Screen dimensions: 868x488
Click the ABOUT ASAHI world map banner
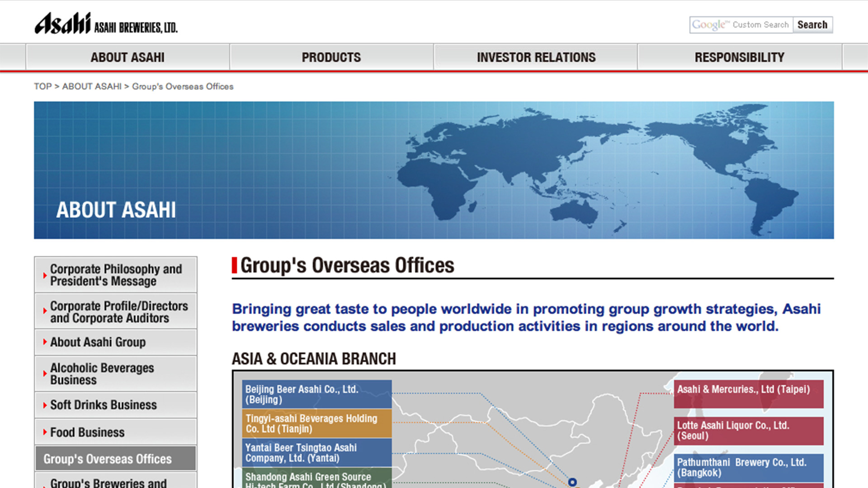(434, 170)
